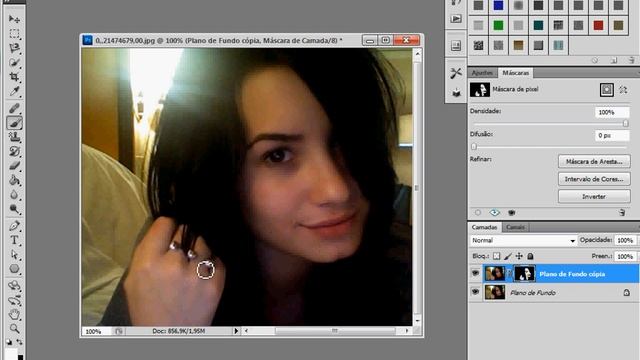Click the Densidade 100% field
Screen dimensions: 640x360
click(x=612, y=112)
